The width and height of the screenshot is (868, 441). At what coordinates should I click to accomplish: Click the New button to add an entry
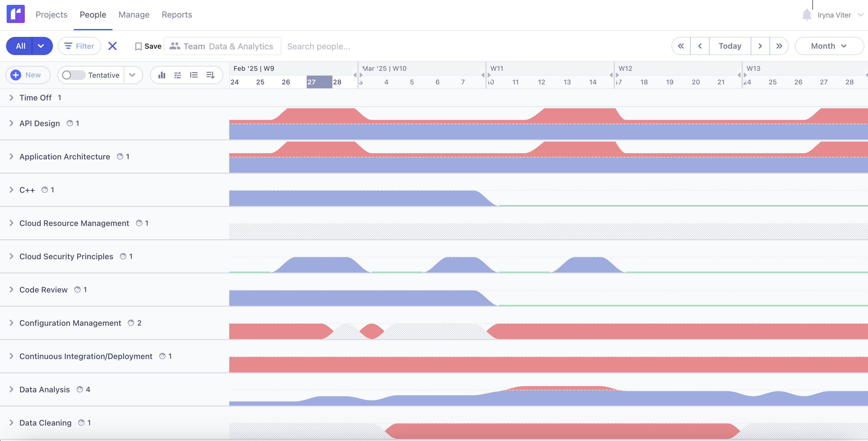click(28, 75)
